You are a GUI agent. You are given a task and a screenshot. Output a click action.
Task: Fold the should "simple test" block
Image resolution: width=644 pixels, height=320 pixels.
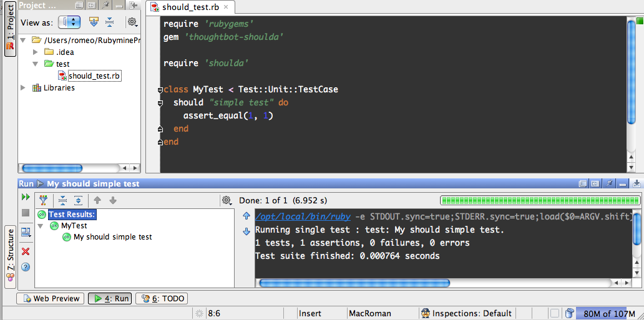(x=160, y=103)
